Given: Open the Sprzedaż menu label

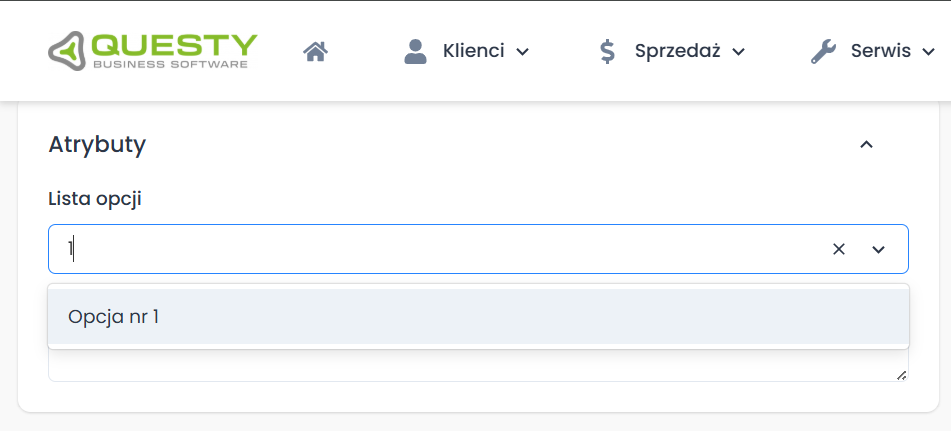Looking at the screenshot, I should pos(677,51).
